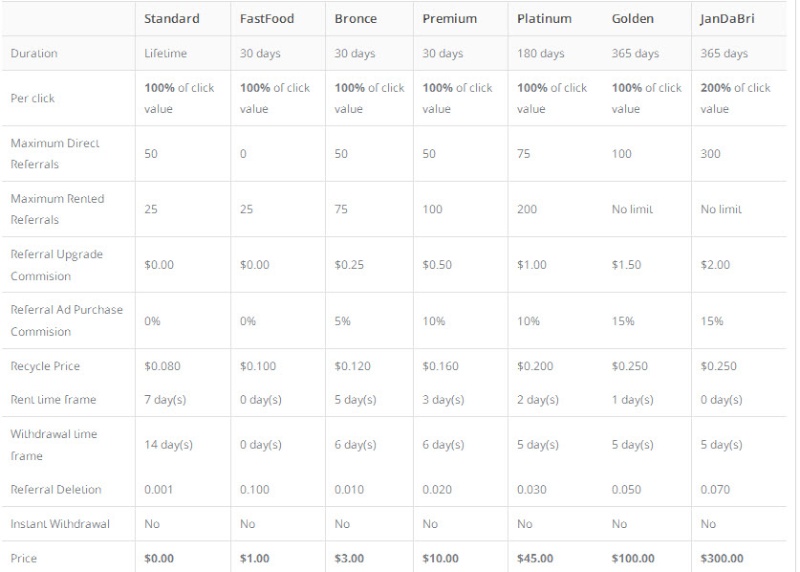Click the 200% of click value cell

tap(735, 98)
